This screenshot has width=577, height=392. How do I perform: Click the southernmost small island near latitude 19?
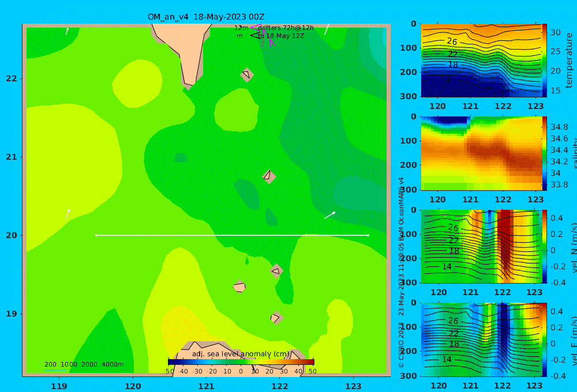[x=276, y=318]
